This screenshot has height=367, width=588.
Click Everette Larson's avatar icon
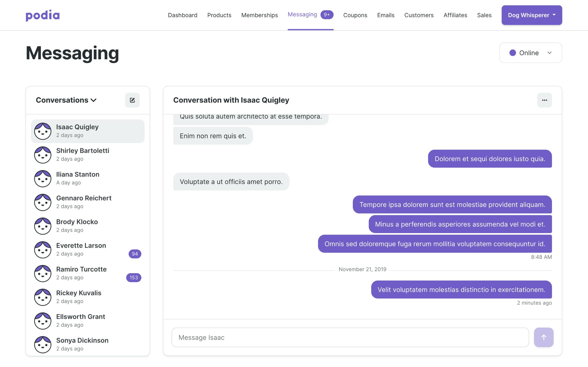[x=43, y=250]
